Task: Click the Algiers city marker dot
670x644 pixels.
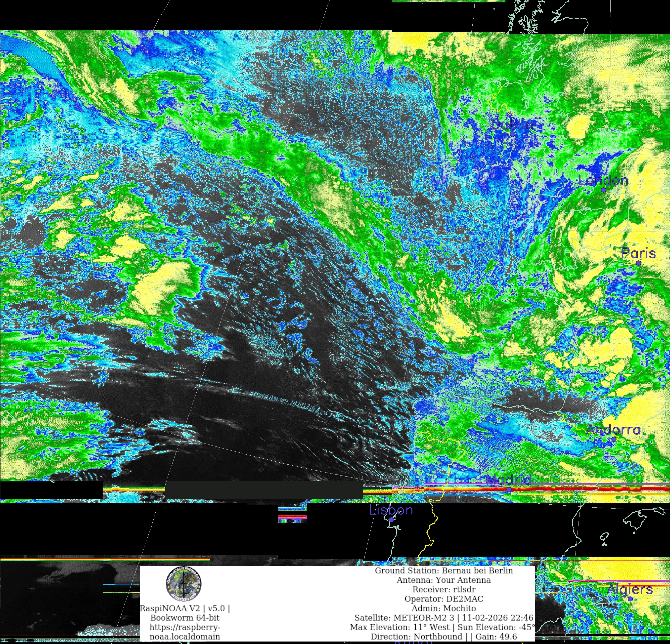Action: pyautogui.click(x=631, y=599)
